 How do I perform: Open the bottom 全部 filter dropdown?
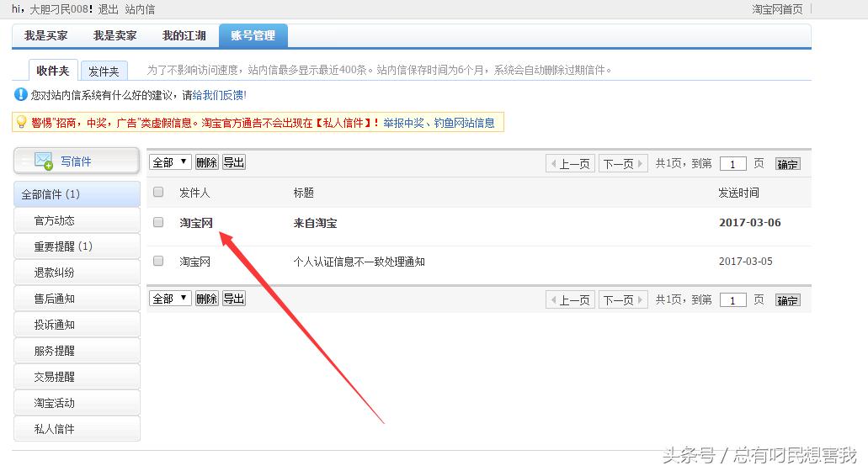[171, 299]
